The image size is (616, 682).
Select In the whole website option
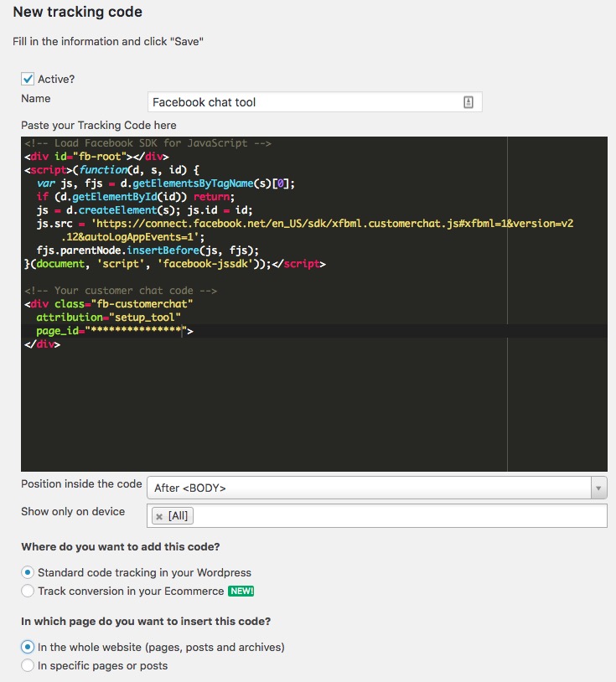tap(28, 647)
